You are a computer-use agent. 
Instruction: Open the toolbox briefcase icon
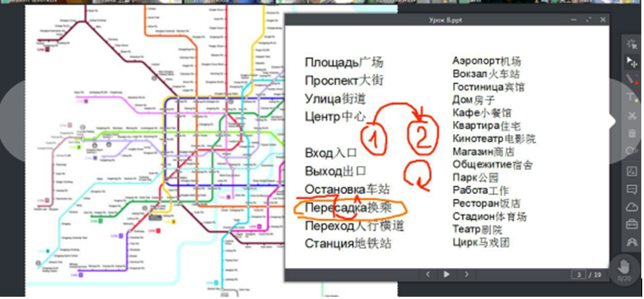coord(632,224)
